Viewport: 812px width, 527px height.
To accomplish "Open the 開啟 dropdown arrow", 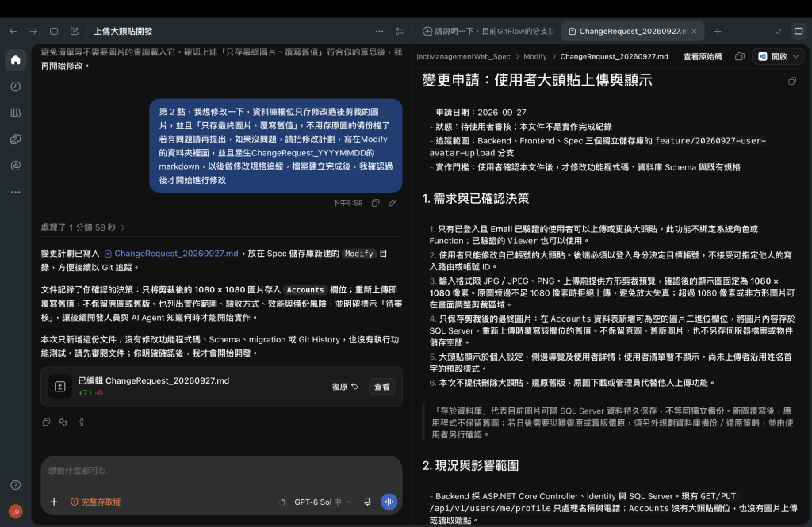I will pos(796,56).
